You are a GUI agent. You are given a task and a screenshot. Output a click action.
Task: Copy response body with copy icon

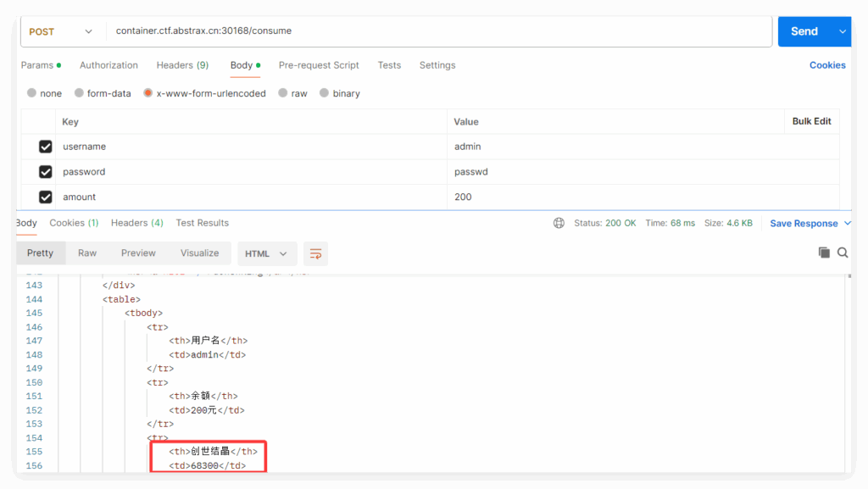coord(824,253)
